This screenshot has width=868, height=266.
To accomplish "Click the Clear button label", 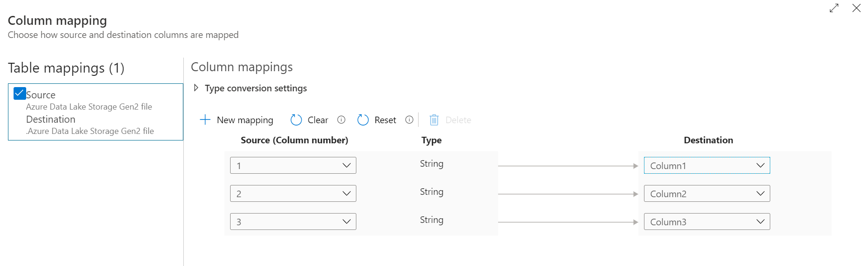I will point(318,120).
